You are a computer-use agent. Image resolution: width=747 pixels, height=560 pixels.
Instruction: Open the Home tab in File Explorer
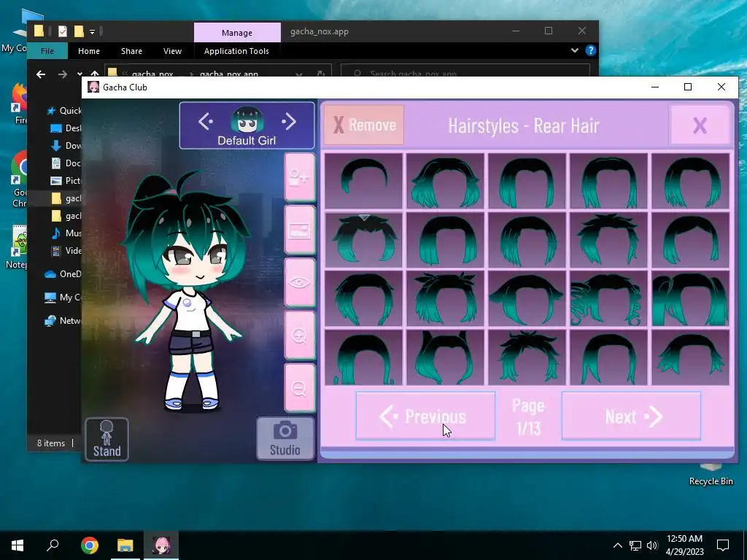coord(89,51)
